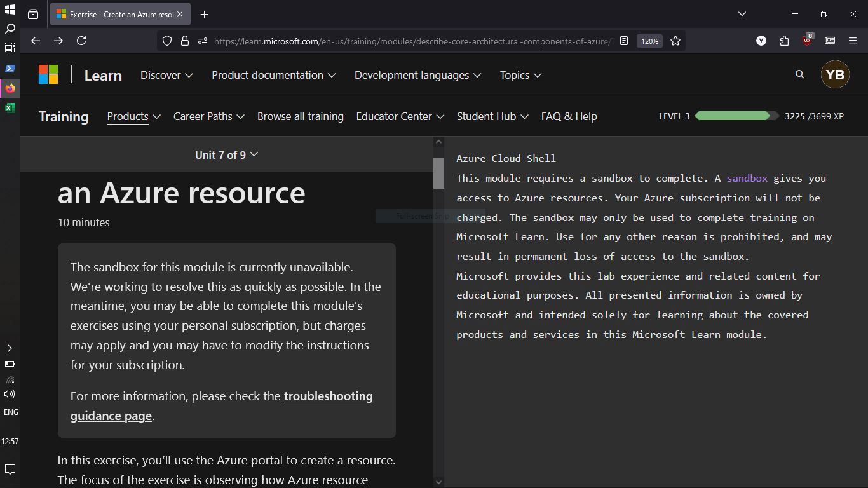Open the troubleshooting guidance page link

tap(222, 406)
